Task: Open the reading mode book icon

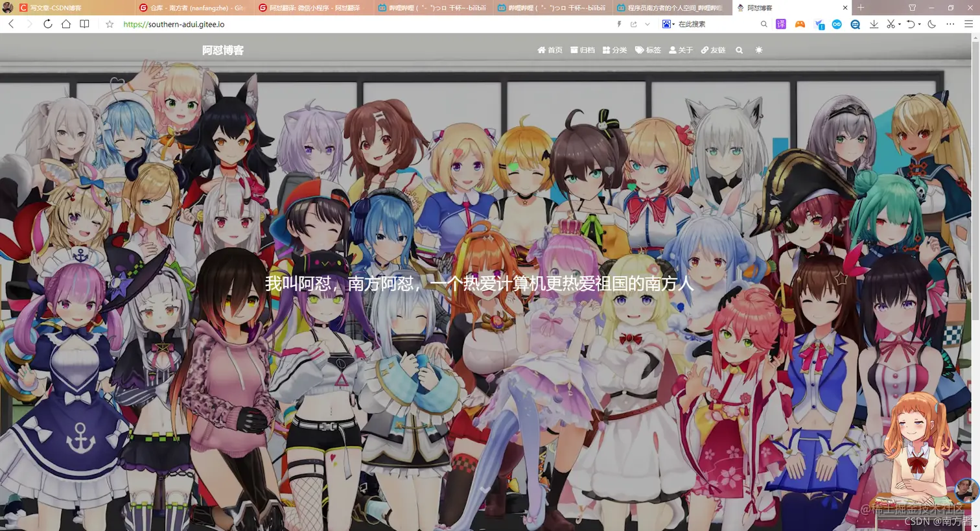Action: [x=84, y=24]
